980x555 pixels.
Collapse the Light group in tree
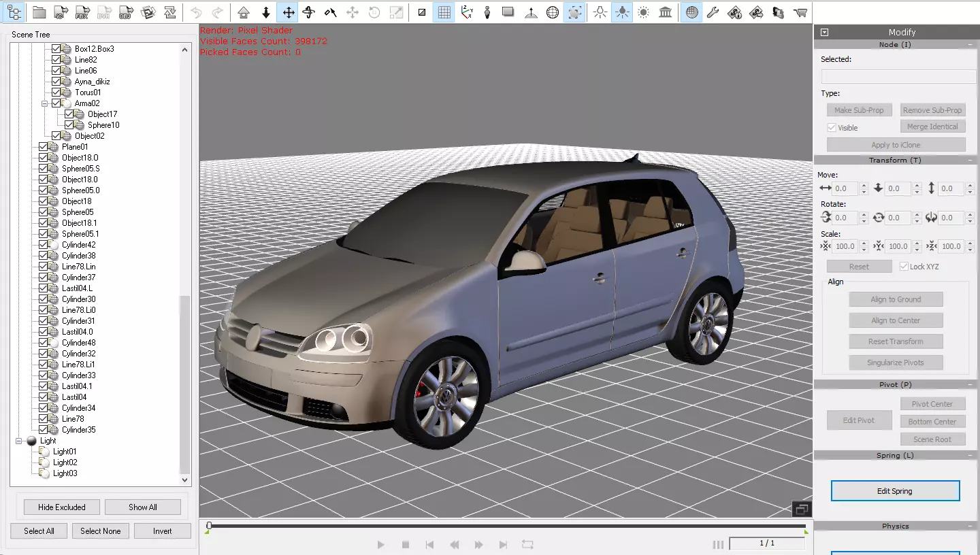[19, 441]
